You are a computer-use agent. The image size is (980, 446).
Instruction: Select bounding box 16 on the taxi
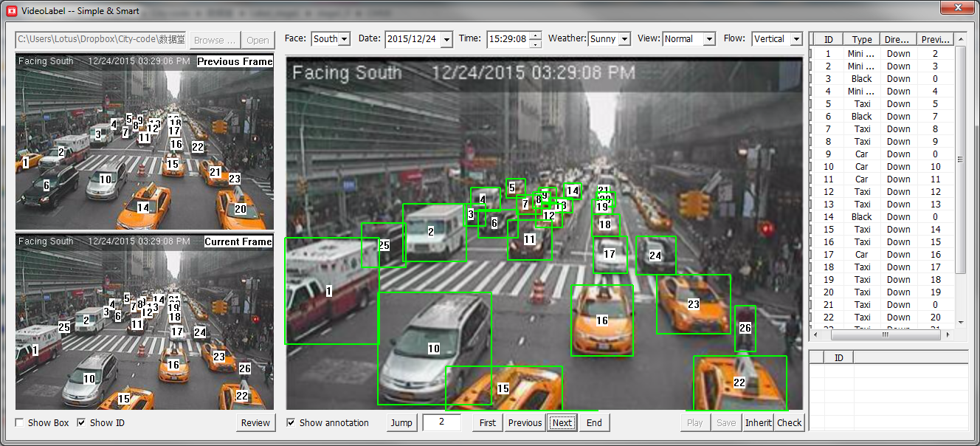[x=602, y=320]
